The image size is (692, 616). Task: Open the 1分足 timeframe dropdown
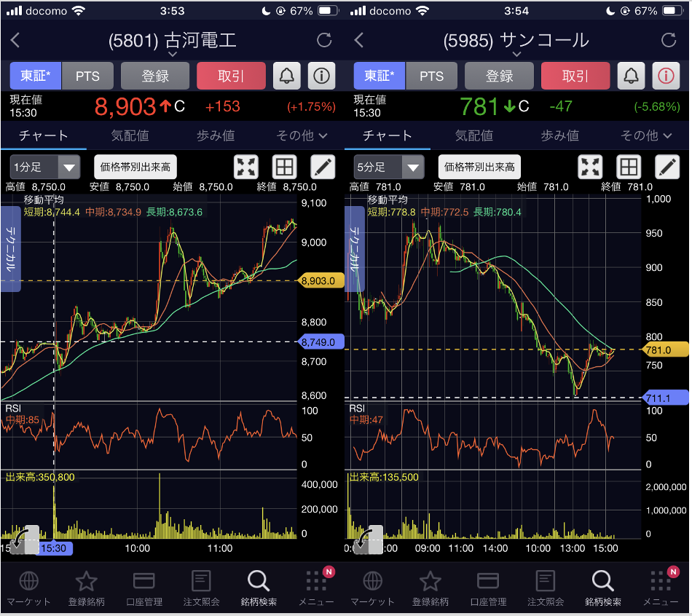(x=45, y=167)
